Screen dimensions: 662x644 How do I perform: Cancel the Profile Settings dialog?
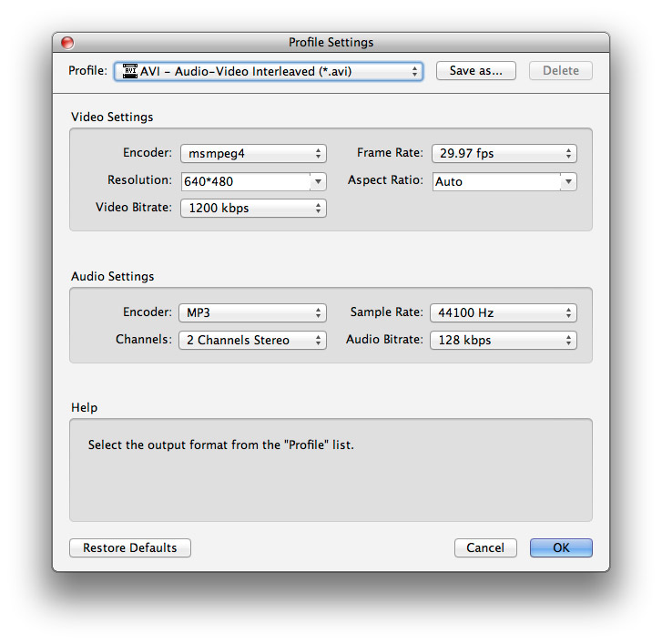485,548
